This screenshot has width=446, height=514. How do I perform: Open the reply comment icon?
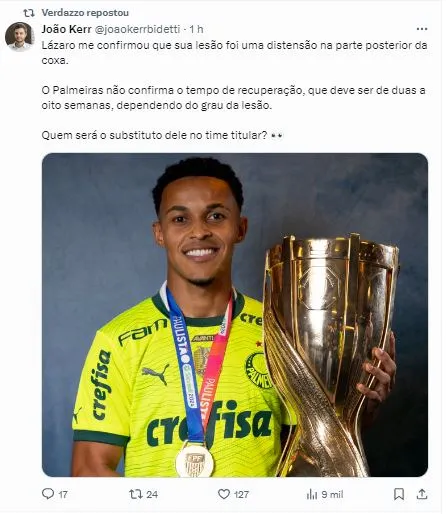(x=48, y=494)
